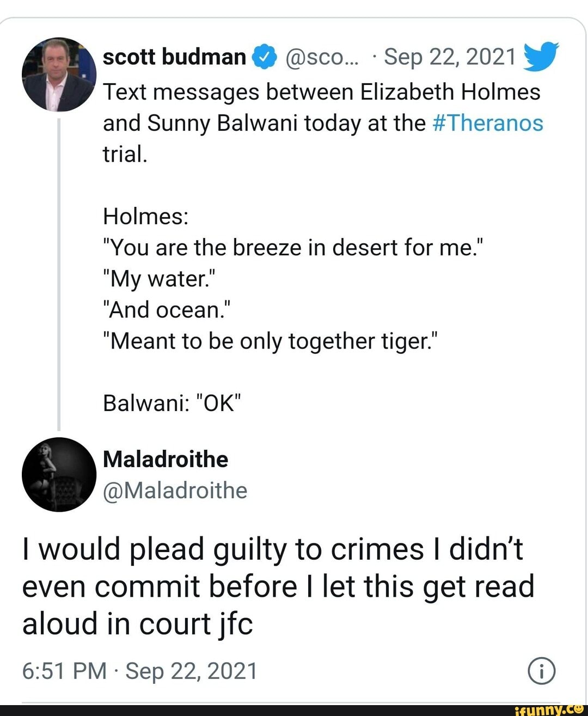
Task: Click scott budman's verified checkmark badge
Action: [263, 56]
